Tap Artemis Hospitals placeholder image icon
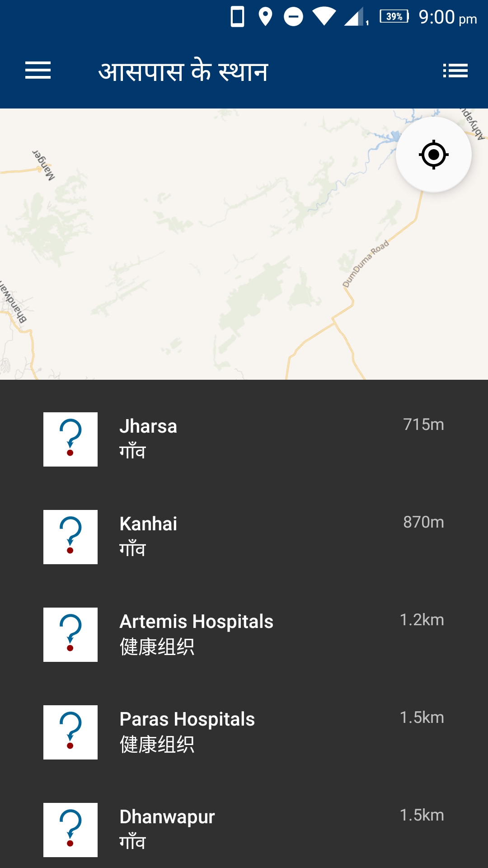 (70, 634)
